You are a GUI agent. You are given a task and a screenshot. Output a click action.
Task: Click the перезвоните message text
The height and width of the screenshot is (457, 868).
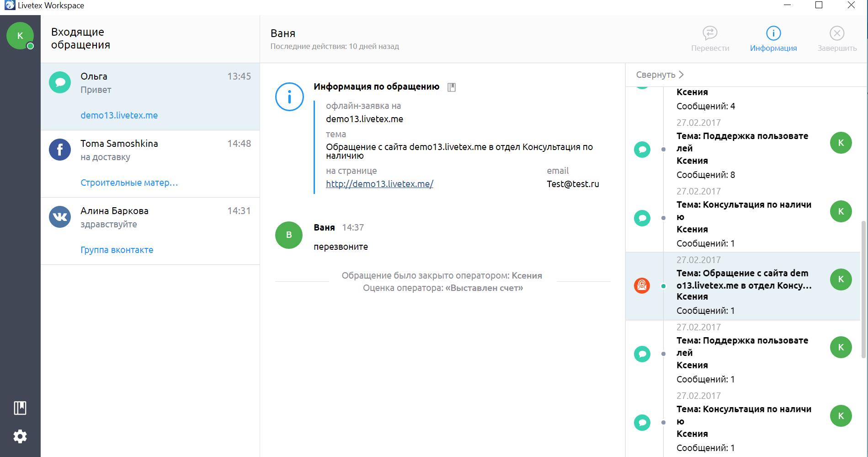[x=341, y=247]
